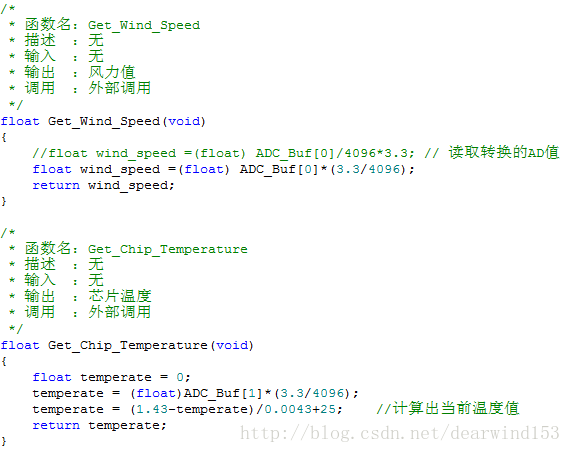572x453 pixels.
Task: Click the opening brace of Get_Wind_Speed body
Action: coord(4,138)
